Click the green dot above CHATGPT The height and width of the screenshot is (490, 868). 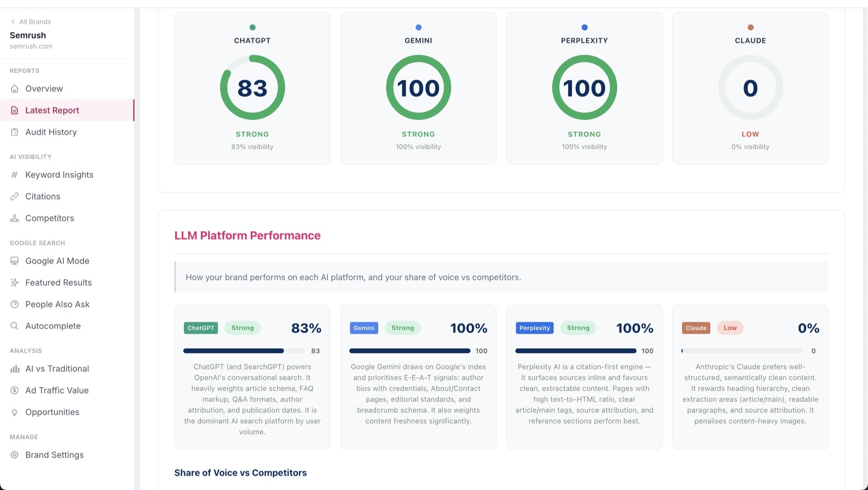252,28
